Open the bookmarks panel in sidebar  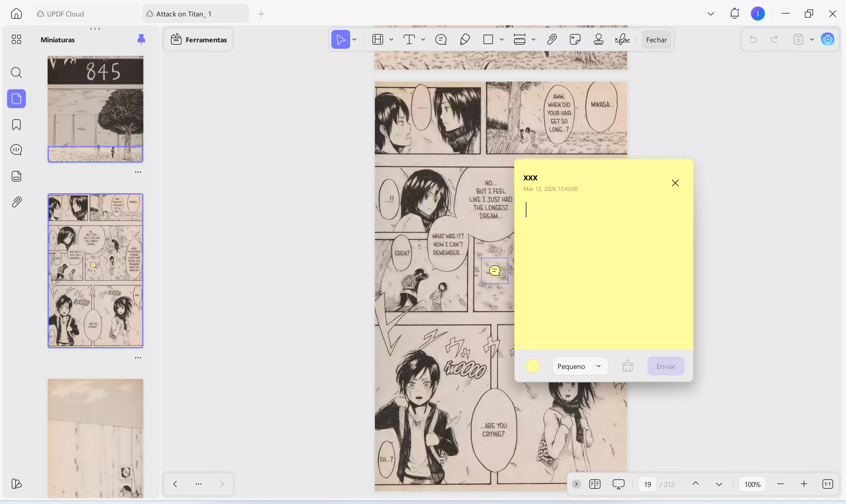click(x=16, y=125)
